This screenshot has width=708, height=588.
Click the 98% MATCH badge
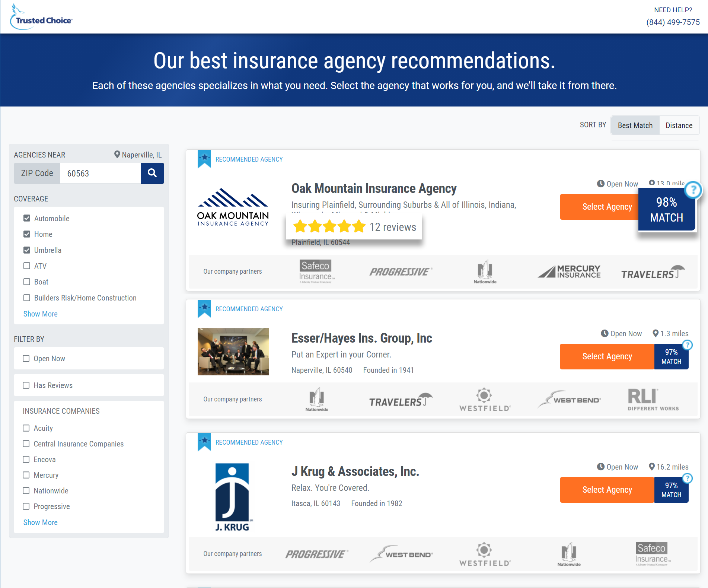(667, 210)
